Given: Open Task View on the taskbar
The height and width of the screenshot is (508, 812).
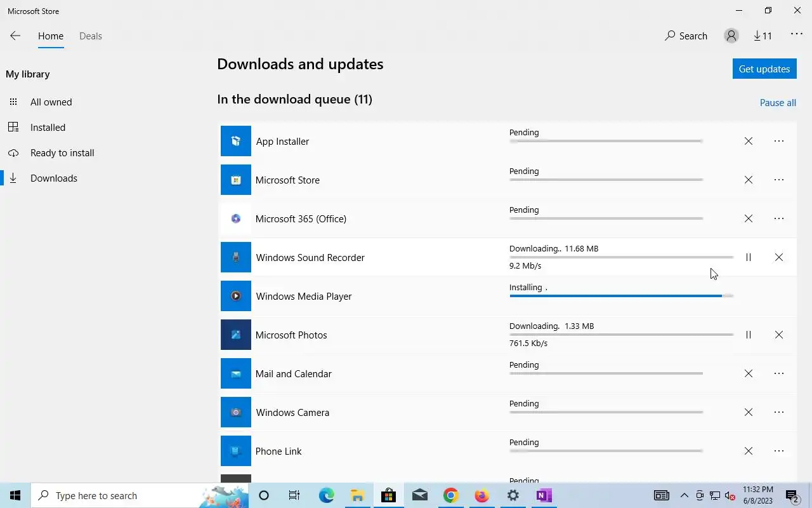Looking at the screenshot, I should pyautogui.click(x=294, y=495).
